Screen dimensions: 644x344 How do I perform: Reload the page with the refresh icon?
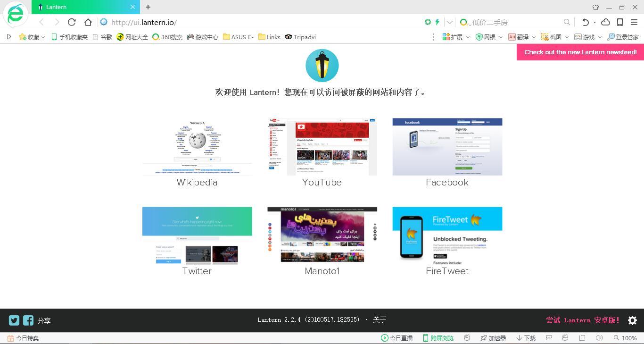72,22
